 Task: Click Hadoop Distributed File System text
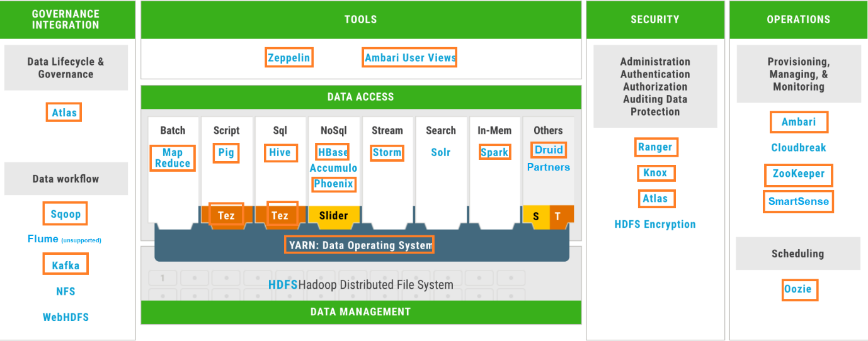point(376,285)
